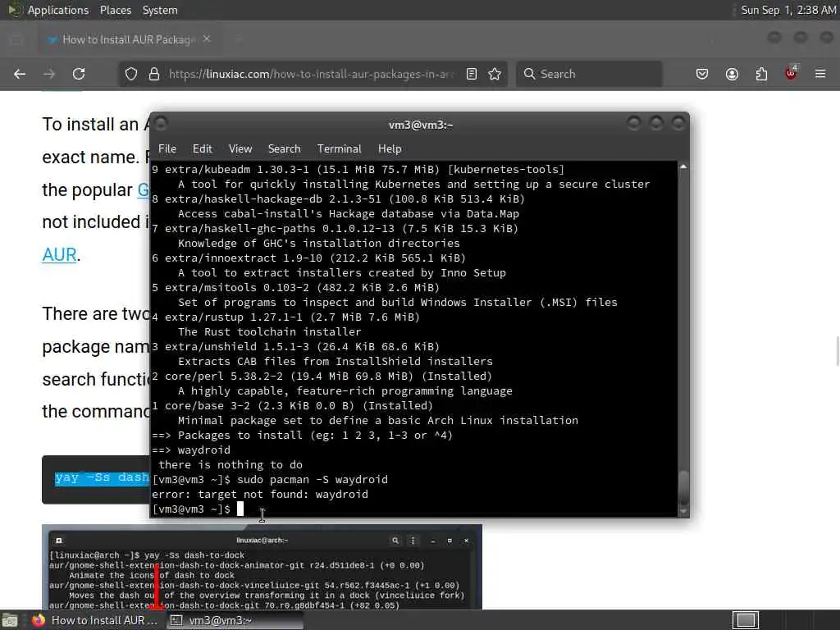Screen dimensions: 840x630
Task: Click 'The Rust toolchain installer' description line
Action: [269, 331]
